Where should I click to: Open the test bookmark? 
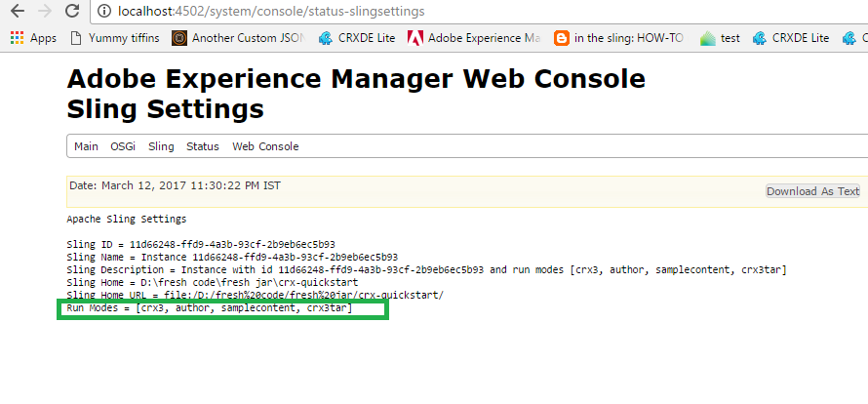[720, 38]
